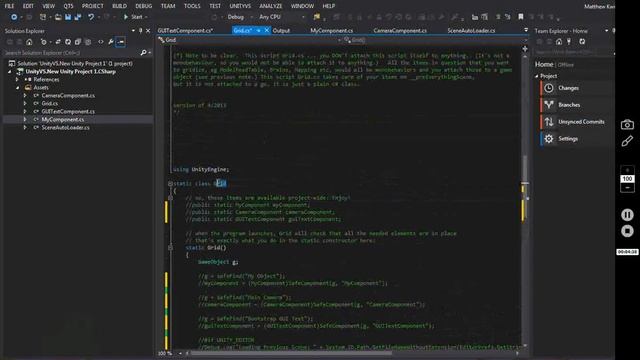Open the ANALYZE menu
Screen dimensions: 640x360
tap(271, 6)
